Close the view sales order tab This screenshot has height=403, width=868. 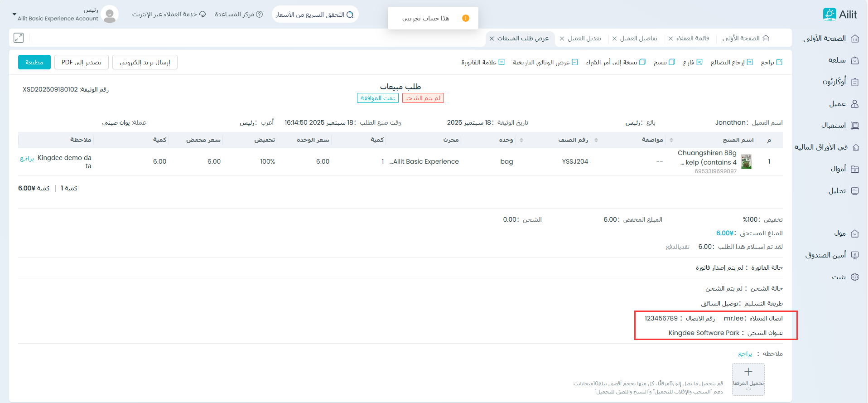(x=492, y=39)
